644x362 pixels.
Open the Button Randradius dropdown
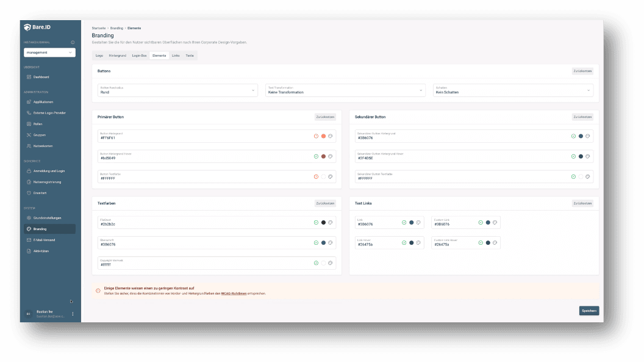coord(177,90)
